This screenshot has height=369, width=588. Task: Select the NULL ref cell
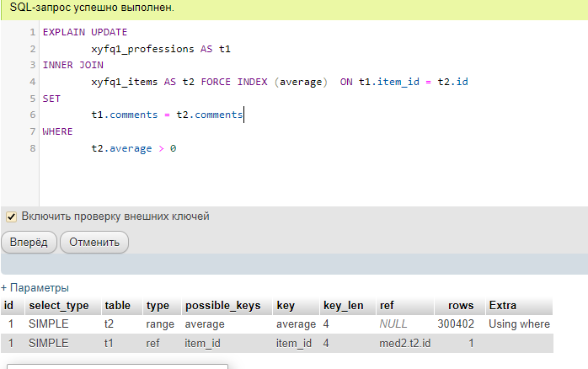click(x=393, y=324)
